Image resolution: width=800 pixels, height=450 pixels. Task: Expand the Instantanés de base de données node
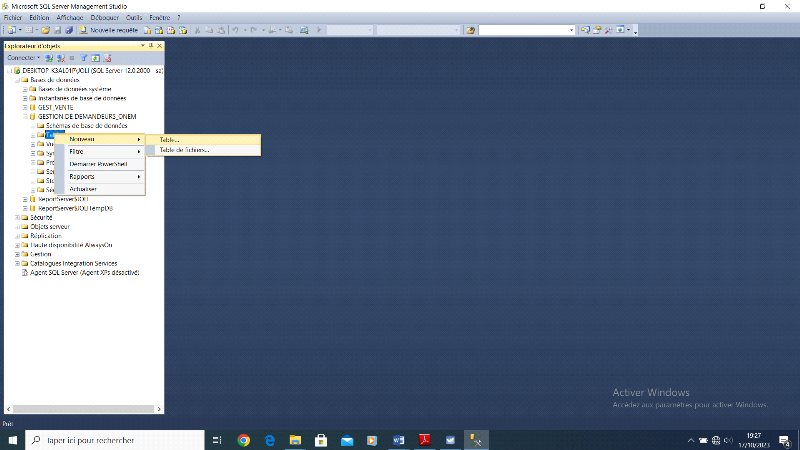point(25,98)
